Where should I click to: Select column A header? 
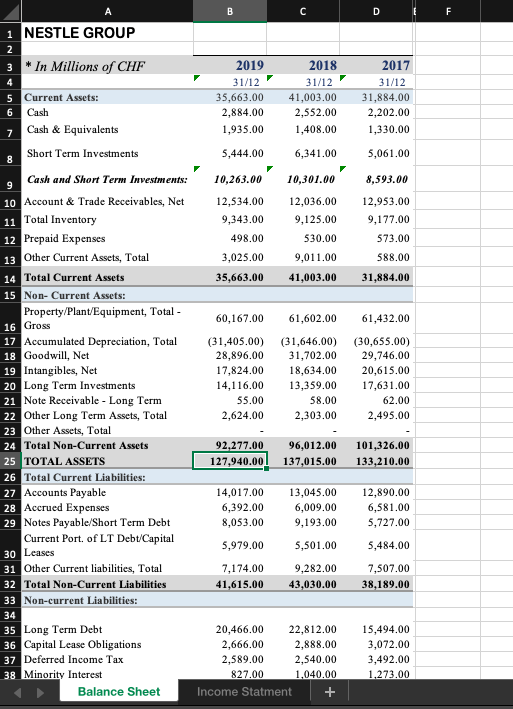coord(108,11)
